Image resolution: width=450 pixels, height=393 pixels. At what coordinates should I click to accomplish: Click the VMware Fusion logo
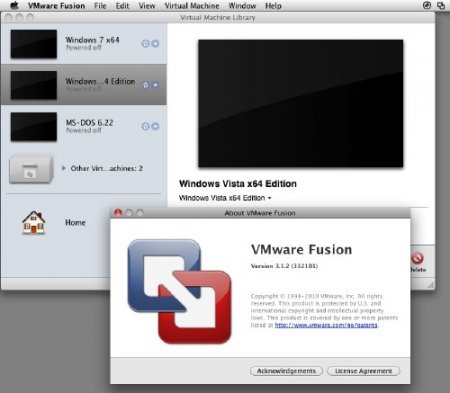[x=179, y=291]
